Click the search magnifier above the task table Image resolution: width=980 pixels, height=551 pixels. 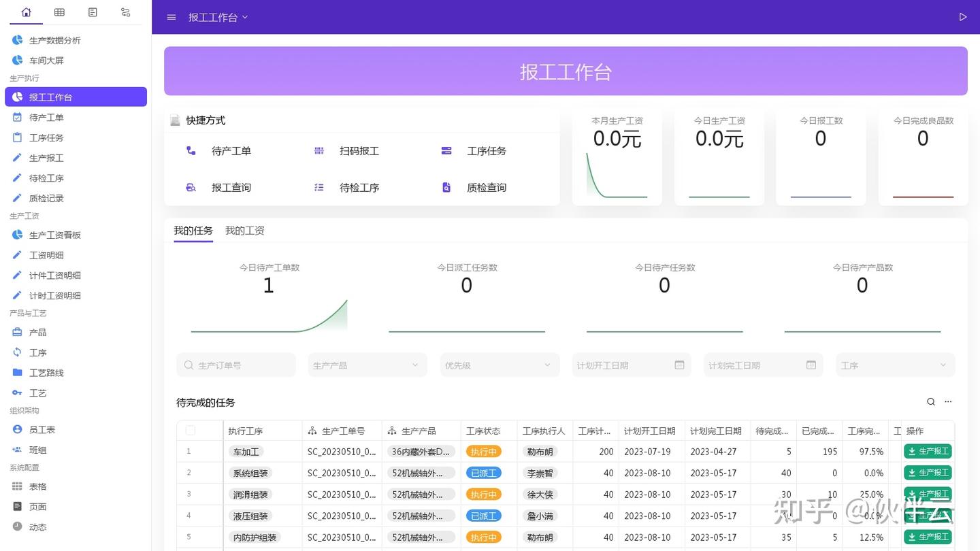pos(931,401)
